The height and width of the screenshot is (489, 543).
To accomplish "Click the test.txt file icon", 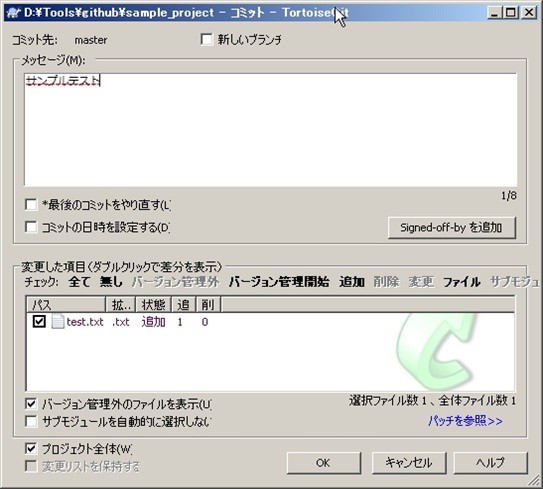I will 58,321.
